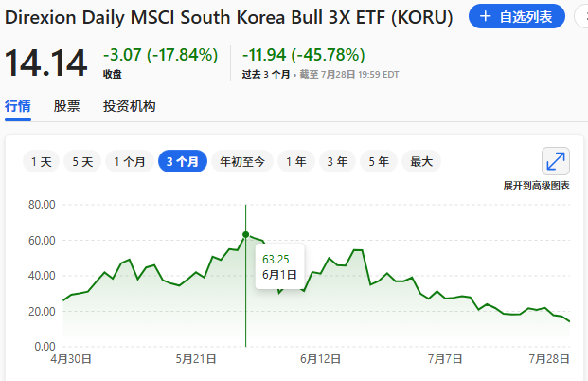Select the 1 天 time range
Image resolution: width=588 pixels, height=381 pixels.
click(42, 161)
